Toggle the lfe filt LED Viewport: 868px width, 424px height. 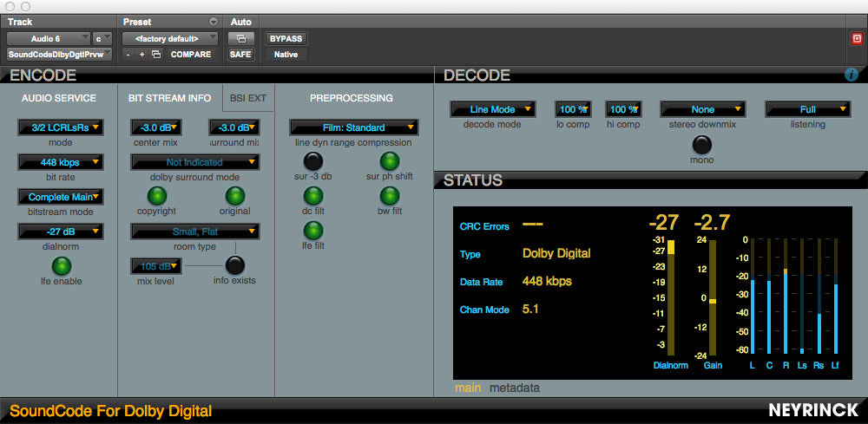pyautogui.click(x=312, y=231)
